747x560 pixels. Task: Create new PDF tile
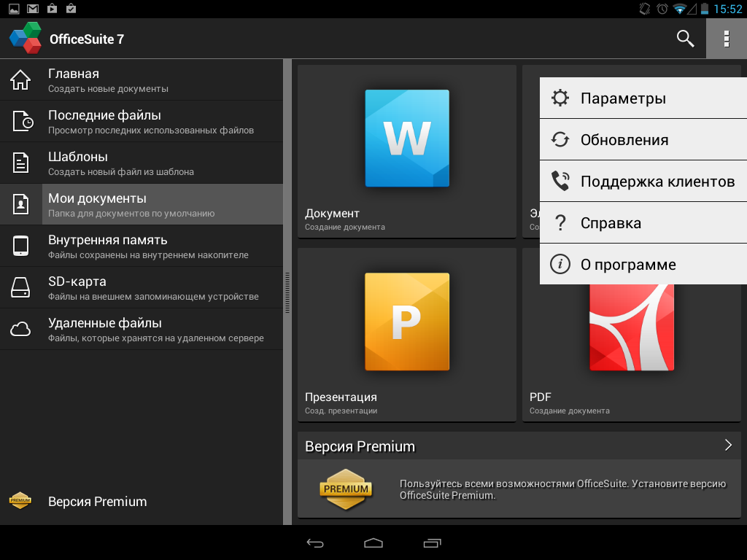[x=632, y=353]
